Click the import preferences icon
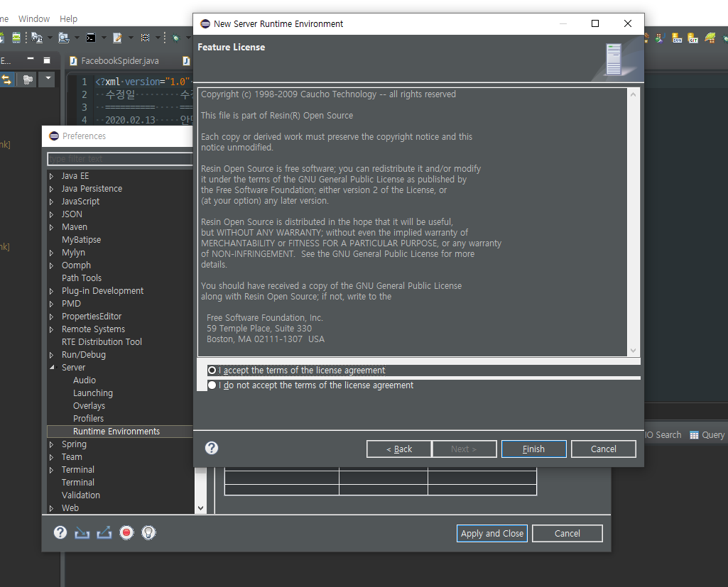This screenshot has width=728, height=587. click(x=82, y=532)
